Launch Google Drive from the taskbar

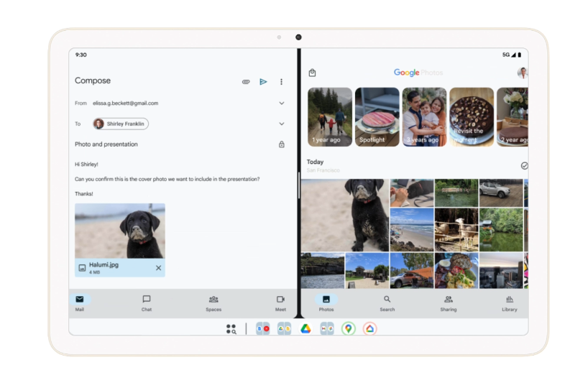[x=306, y=329]
